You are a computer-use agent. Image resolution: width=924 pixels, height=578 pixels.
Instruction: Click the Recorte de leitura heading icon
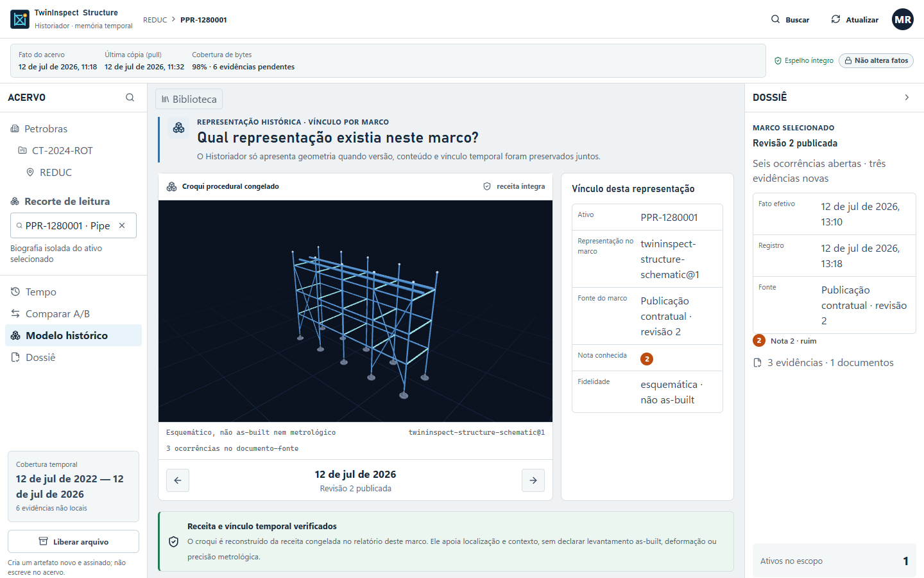[x=15, y=202]
